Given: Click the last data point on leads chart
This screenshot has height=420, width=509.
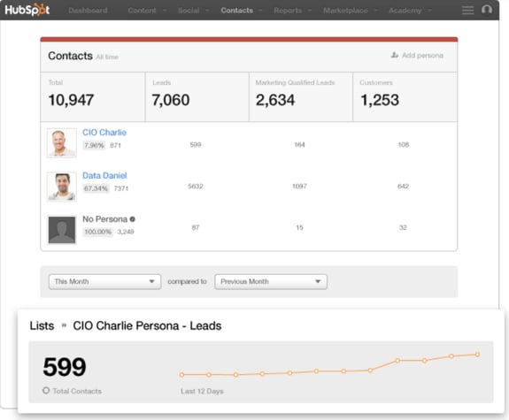Looking at the screenshot, I should (x=477, y=355).
